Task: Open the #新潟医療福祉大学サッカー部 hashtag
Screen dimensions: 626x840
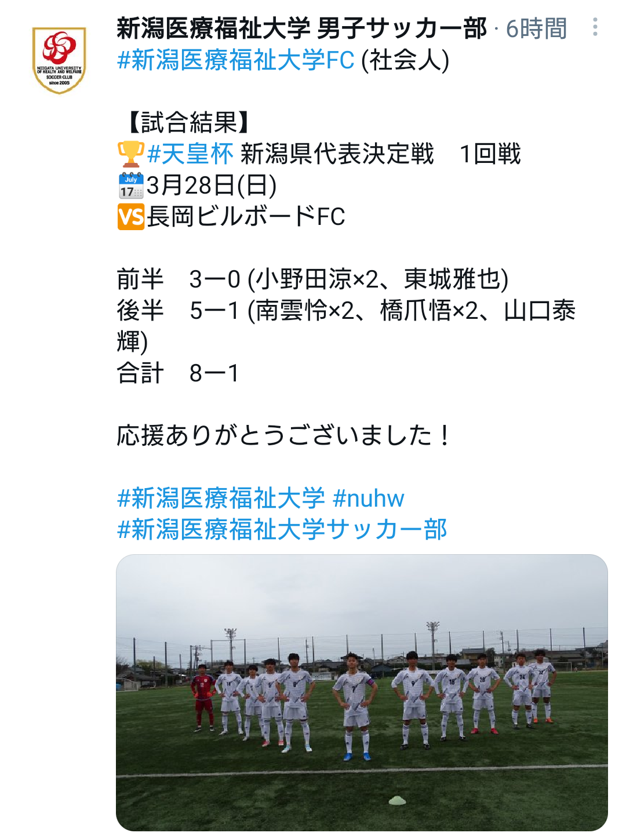Action: pos(282,529)
